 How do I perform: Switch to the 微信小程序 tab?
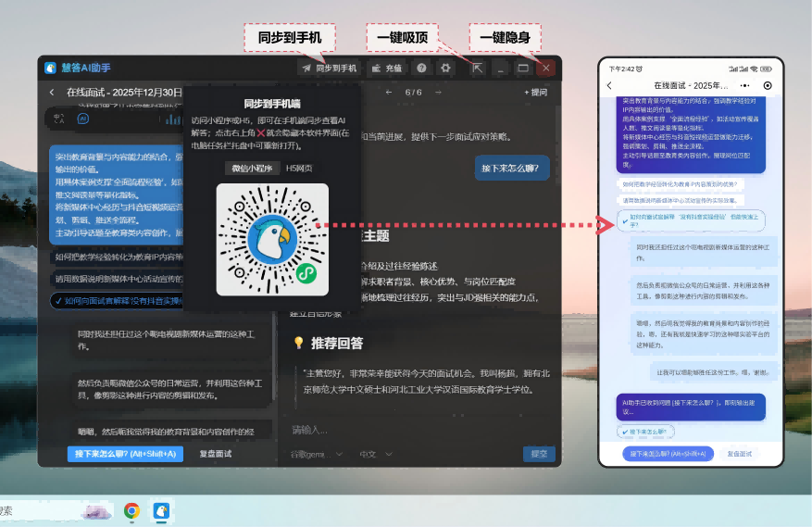tap(252, 168)
